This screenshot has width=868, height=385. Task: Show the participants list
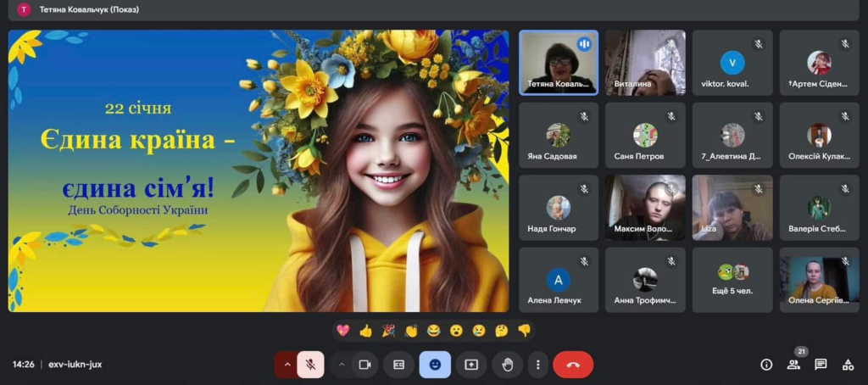tap(793, 365)
